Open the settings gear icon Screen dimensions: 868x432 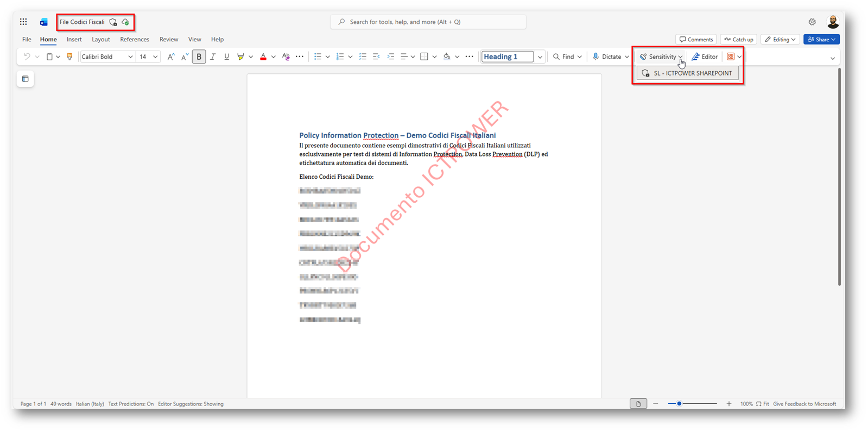(812, 22)
